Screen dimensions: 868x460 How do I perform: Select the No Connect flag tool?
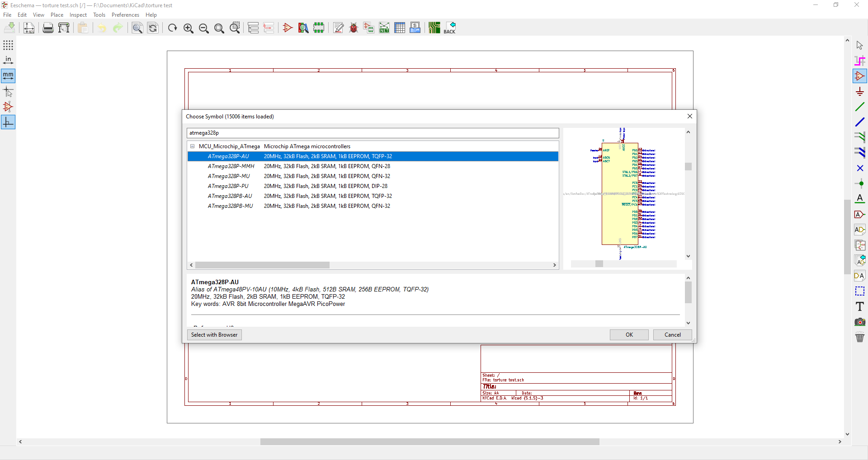(860, 168)
